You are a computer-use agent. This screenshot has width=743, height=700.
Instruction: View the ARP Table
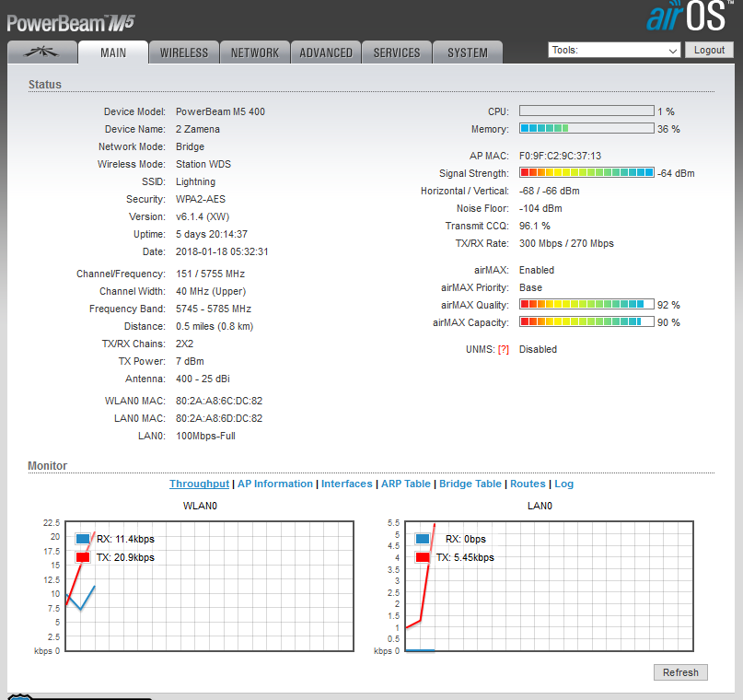tap(405, 484)
